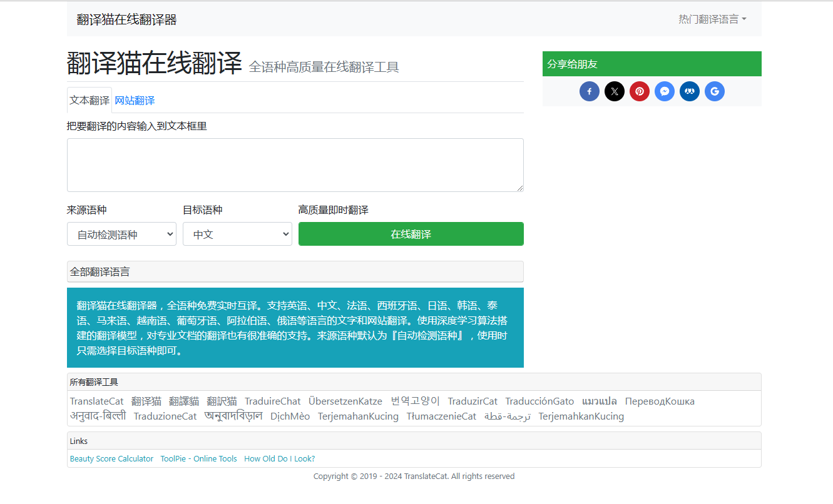The width and height of the screenshot is (833, 504).
Task: Switch to the 文本翻译 tab
Action: click(89, 100)
